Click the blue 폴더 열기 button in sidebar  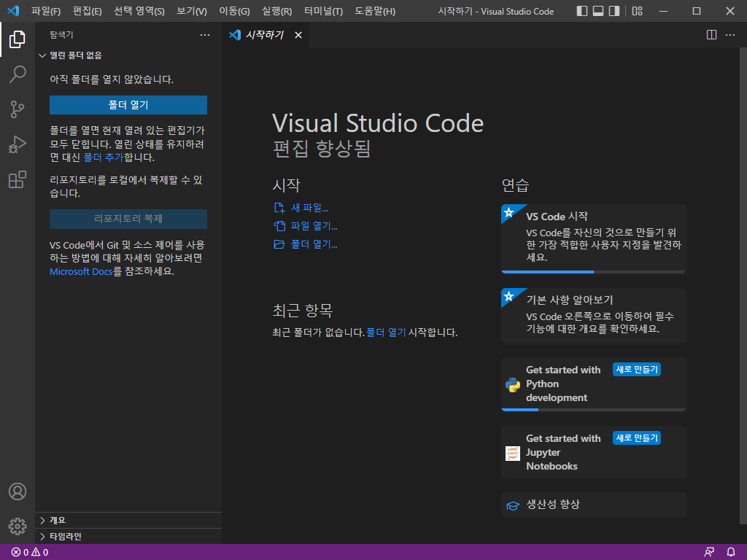click(x=128, y=105)
